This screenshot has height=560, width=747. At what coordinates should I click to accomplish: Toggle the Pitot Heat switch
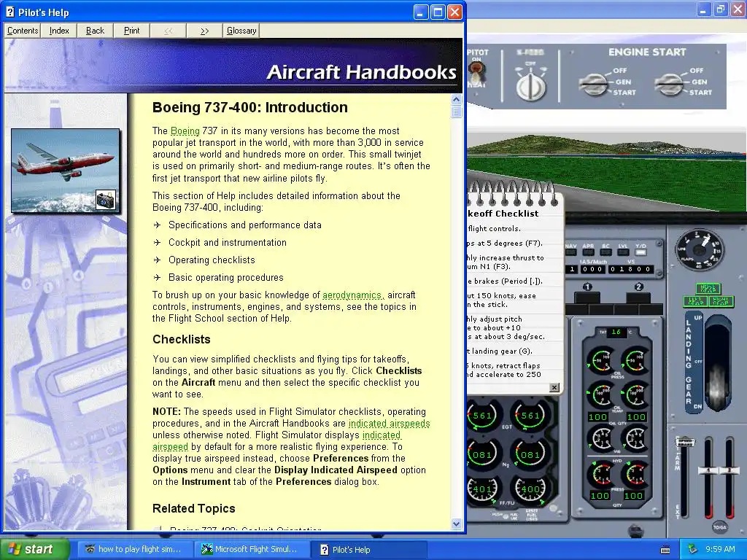point(476,72)
